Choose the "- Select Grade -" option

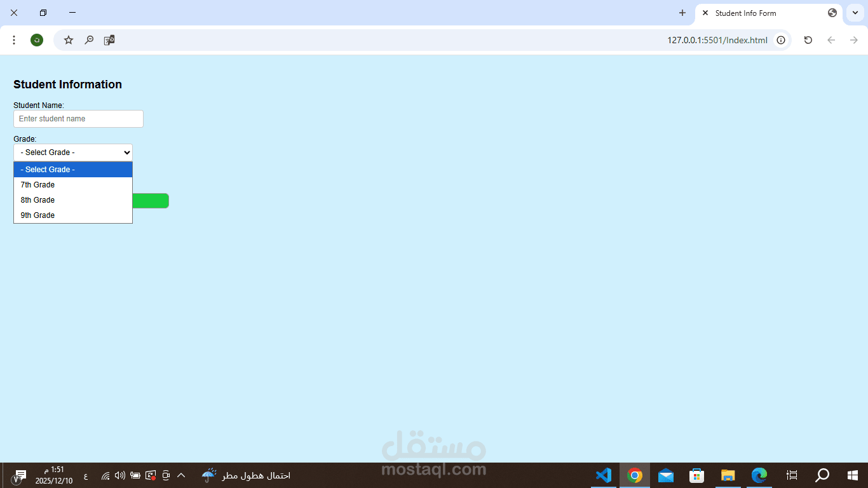(x=73, y=170)
